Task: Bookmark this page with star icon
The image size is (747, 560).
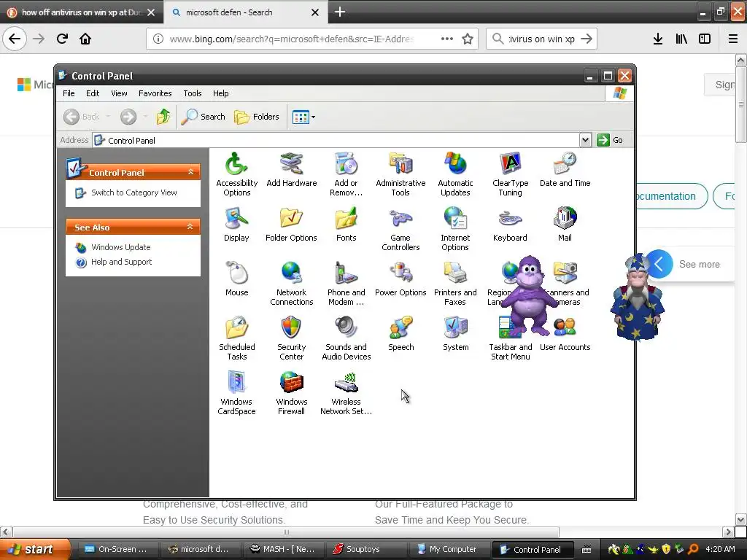Action: coord(468,39)
